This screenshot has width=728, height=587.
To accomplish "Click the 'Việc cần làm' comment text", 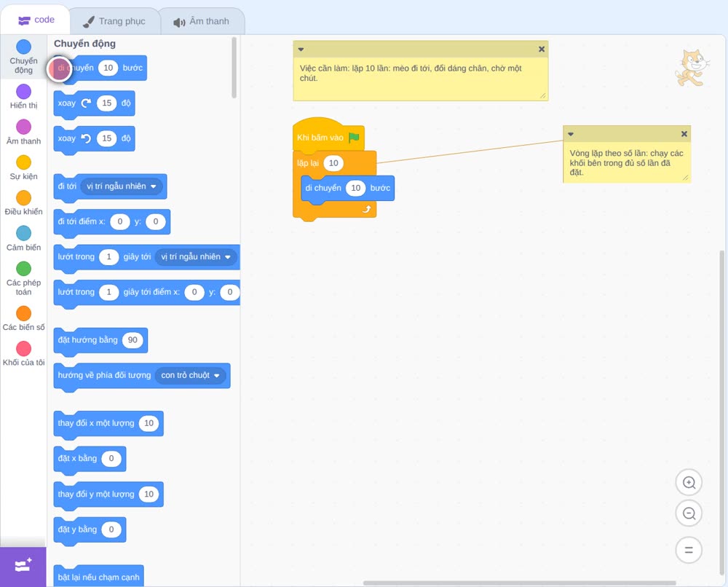I will (x=411, y=74).
